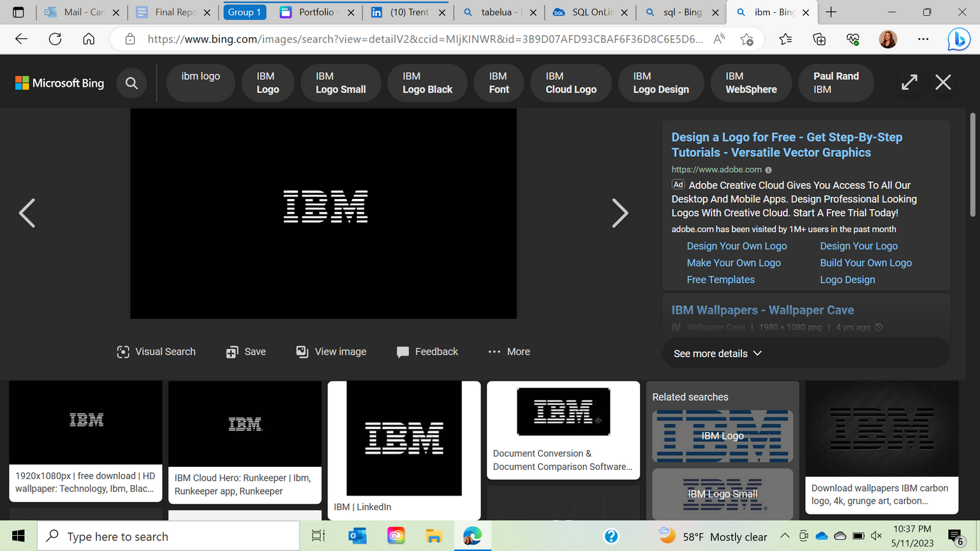The height and width of the screenshot is (551, 980).
Task: Select the 'IBM Logo Small' chip
Action: [x=341, y=83]
